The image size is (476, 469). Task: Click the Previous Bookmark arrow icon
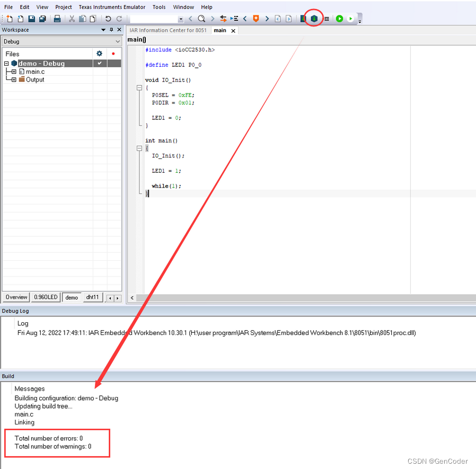[x=245, y=19]
